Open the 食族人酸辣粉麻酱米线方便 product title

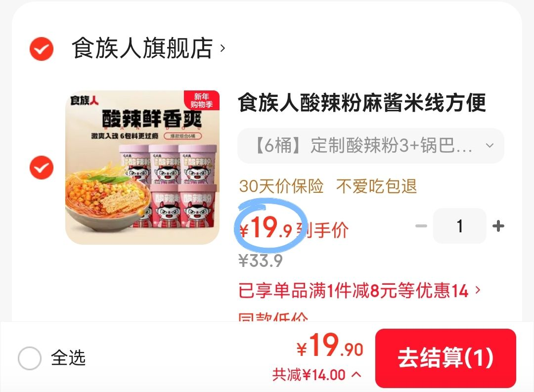pyautogui.click(x=361, y=102)
